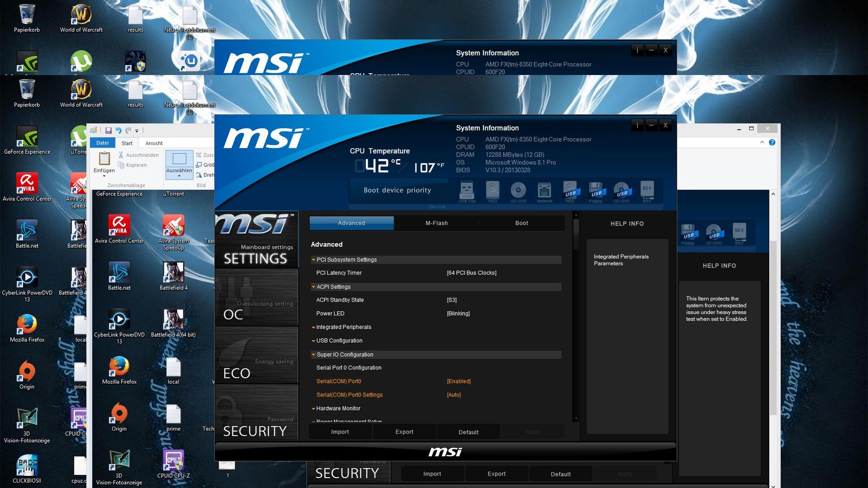The width and height of the screenshot is (868, 488).
Task: Open Origin icon on the desktop outside Paint
Action: 27,375
